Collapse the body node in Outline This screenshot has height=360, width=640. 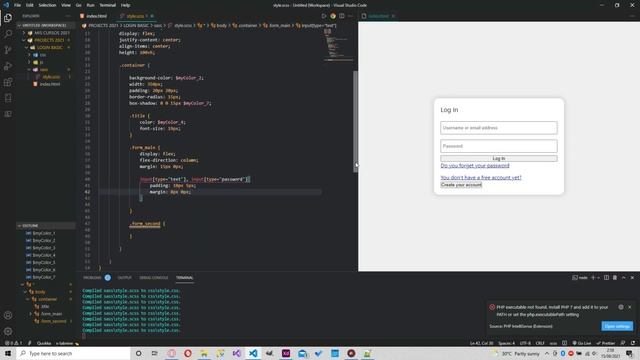(25, 292)
